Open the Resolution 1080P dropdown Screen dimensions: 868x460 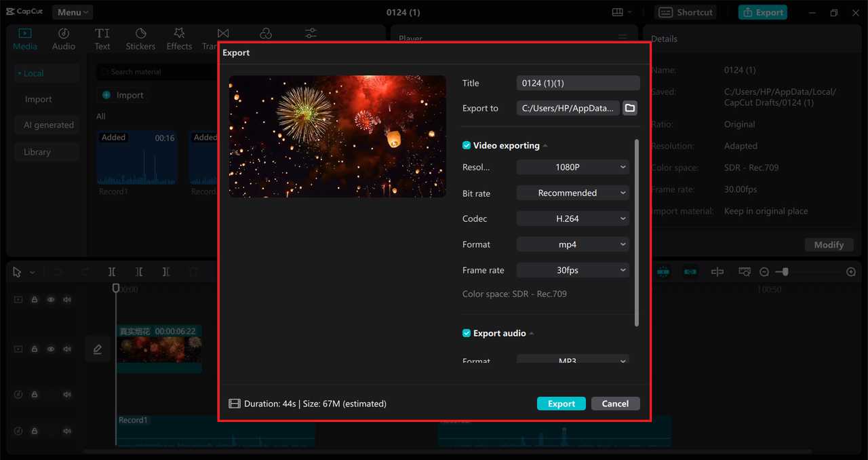[x=573, y=167]
